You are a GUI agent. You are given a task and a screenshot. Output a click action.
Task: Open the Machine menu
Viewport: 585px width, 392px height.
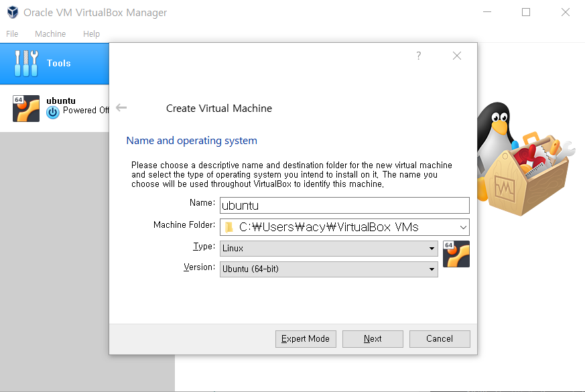[50, 34]
